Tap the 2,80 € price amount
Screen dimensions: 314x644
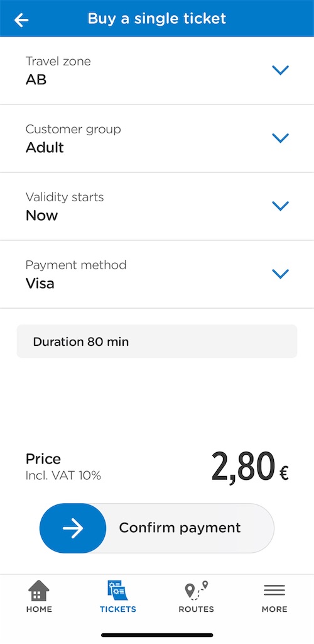click(x=250, y=467)
